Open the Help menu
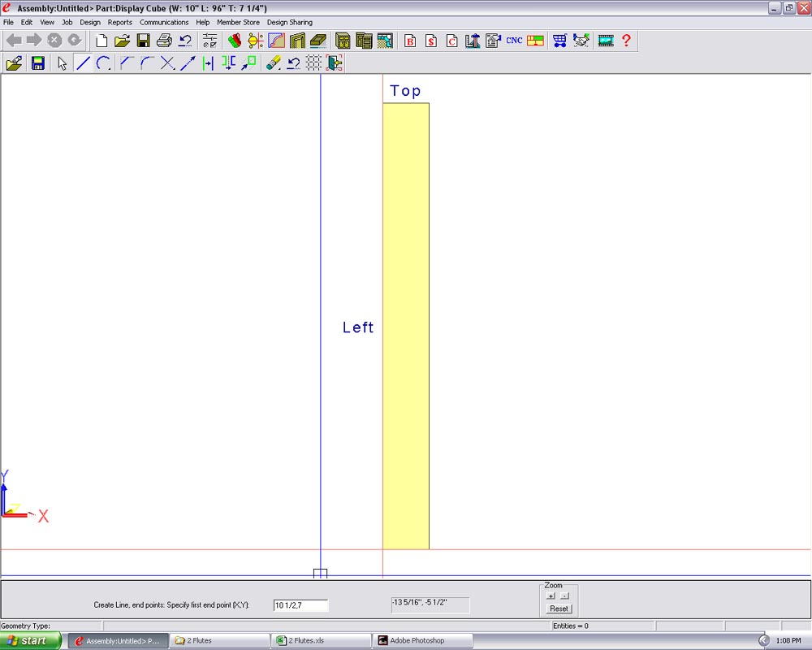Image resolution: width=812 pixels, height=650 pixels. pyautogui.click(x=202, y=22)
